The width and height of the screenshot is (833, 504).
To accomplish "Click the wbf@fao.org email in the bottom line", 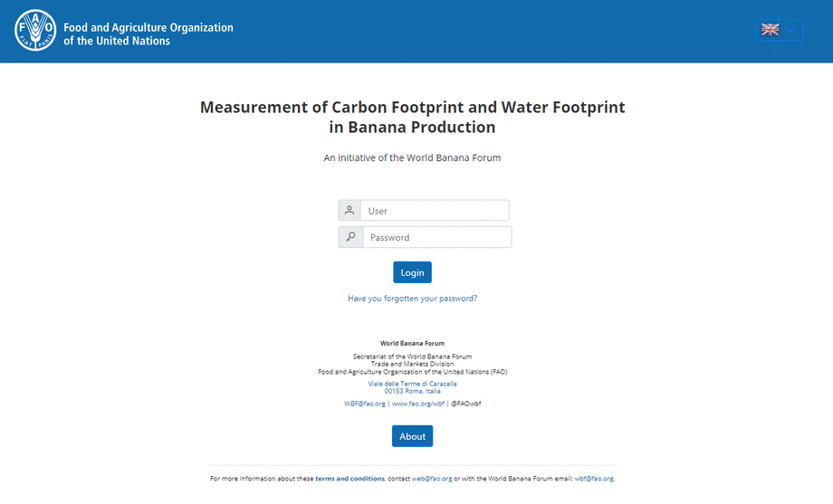I will [594, 479].
